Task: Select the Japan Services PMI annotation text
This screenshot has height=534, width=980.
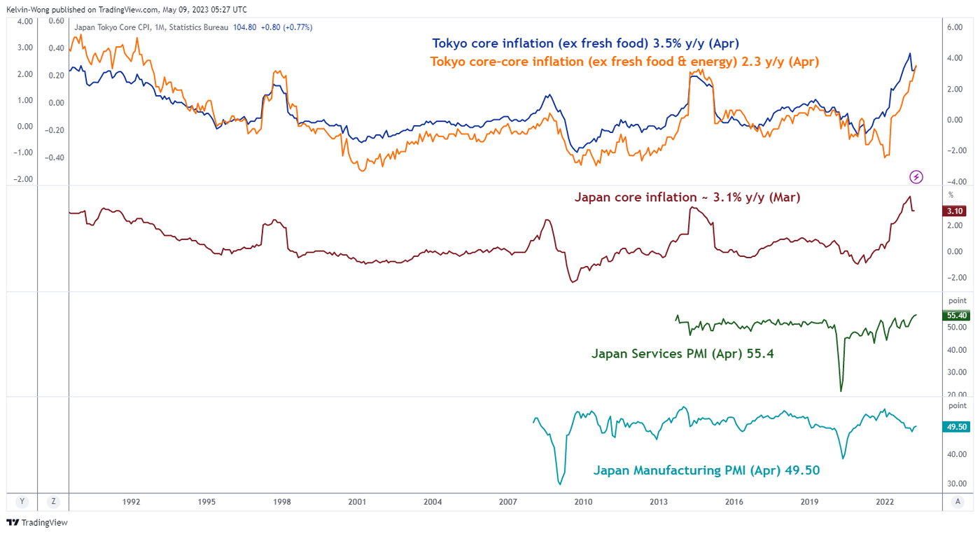Action: [x=682, y=354]
